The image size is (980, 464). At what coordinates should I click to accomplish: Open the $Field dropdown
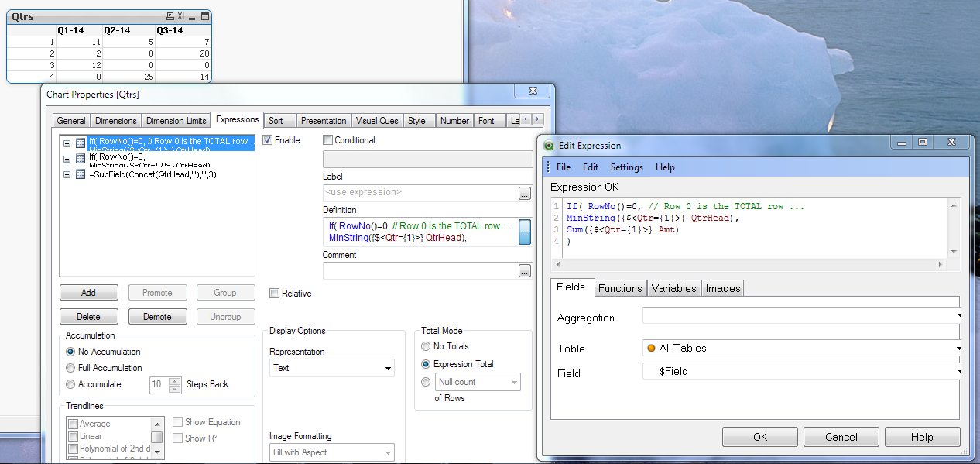pyautogui.click(x=802, y=371)
